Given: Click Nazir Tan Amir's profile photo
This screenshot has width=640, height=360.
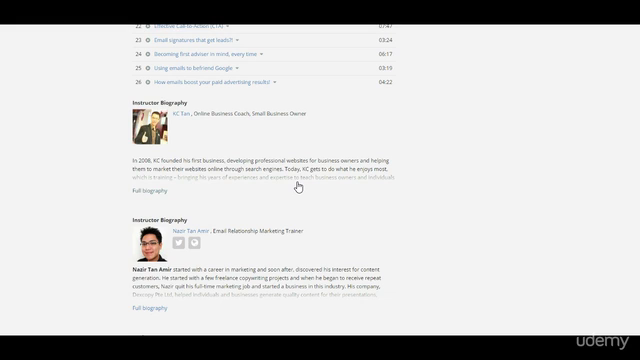Looking at the screenshot, I should point(150,244).
